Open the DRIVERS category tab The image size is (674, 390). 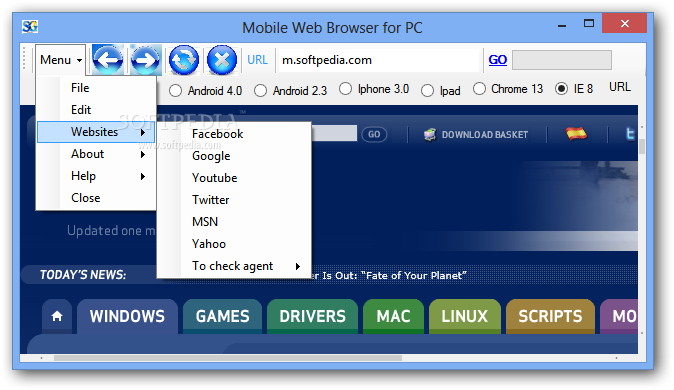312,316
